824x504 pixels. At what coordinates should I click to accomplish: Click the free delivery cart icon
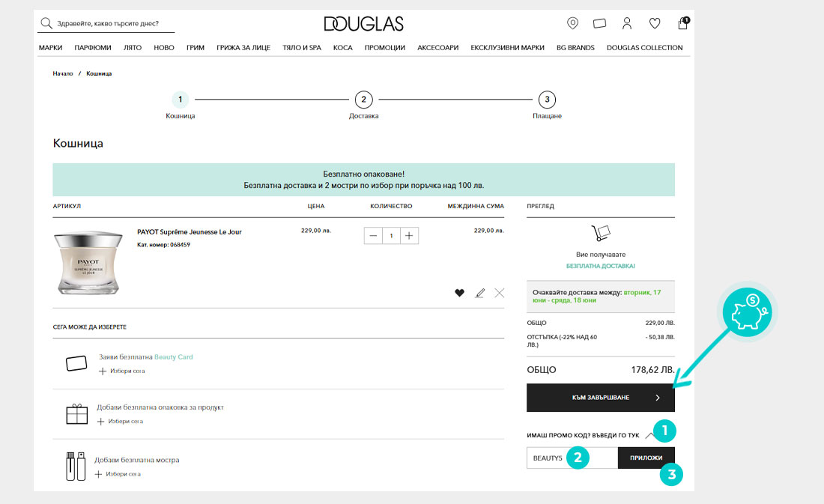coord(601,232)
